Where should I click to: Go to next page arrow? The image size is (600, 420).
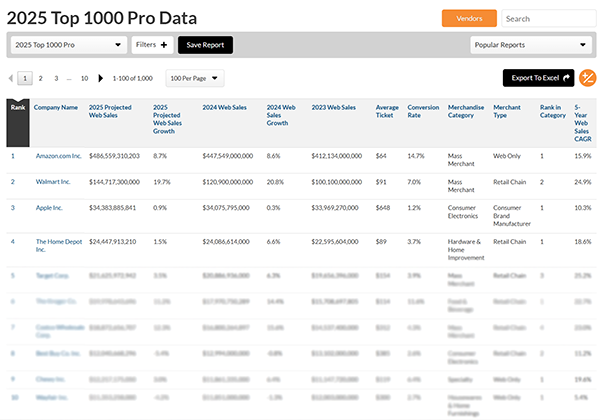coord(100,78)
